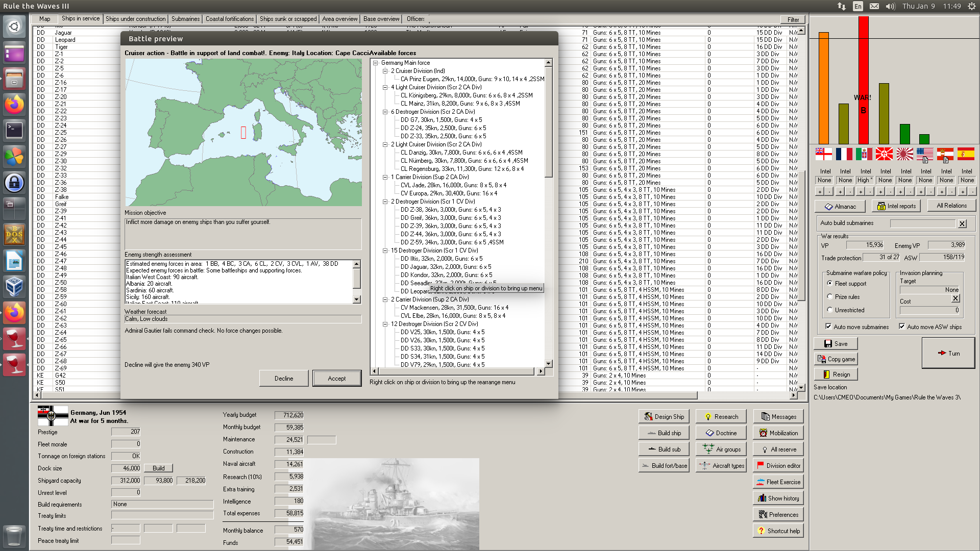Viewport: 980px width, 551px height.
Task: Toggle Auto move ASW ships checkbox
Action: tap(902, 327)
